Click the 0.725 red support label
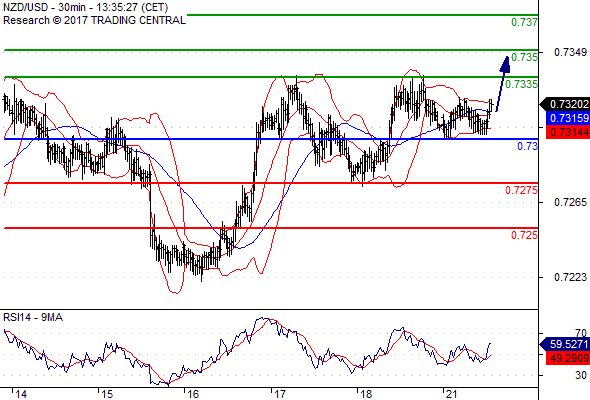The width and height of the screenshot is (590, 400). (x=524, y=235)
